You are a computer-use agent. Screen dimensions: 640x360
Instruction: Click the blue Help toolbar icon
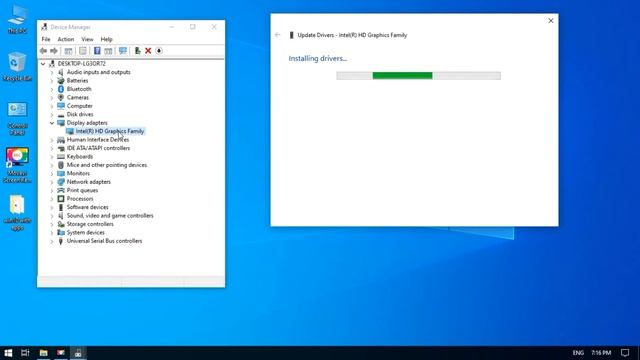(x=97, y=51)
